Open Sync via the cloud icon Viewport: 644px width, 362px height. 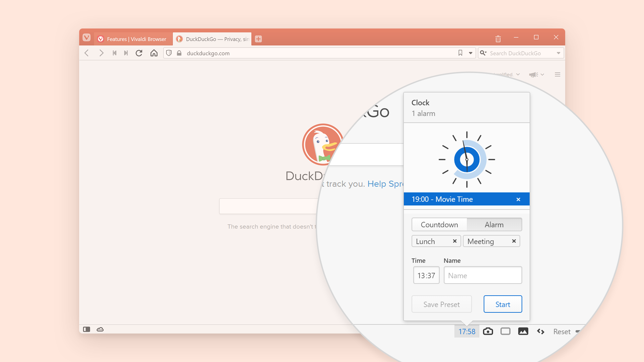[100, 329]
